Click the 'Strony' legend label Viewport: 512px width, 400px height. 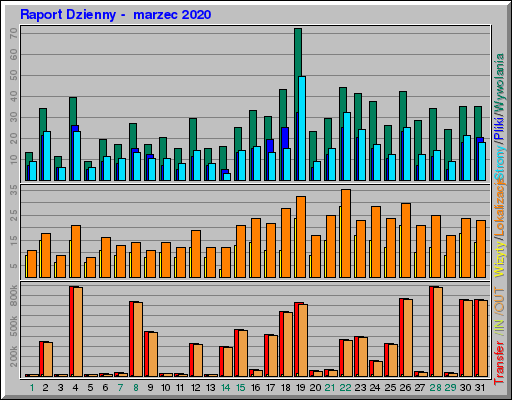tap(499, 162)
